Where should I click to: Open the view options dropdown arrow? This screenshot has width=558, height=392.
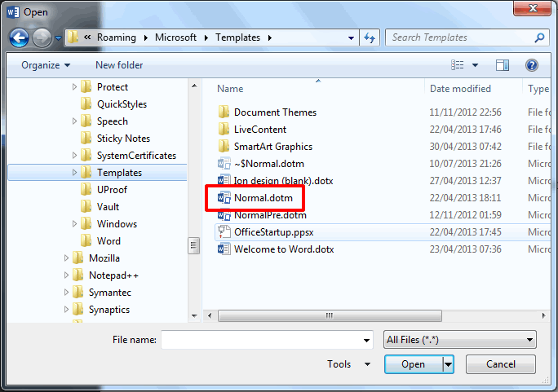[x=475, y=65]
